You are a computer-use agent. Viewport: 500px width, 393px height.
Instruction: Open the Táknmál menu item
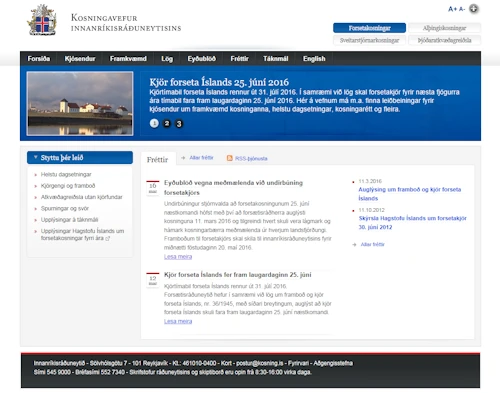pyautogui.click(x=276, y=59)
